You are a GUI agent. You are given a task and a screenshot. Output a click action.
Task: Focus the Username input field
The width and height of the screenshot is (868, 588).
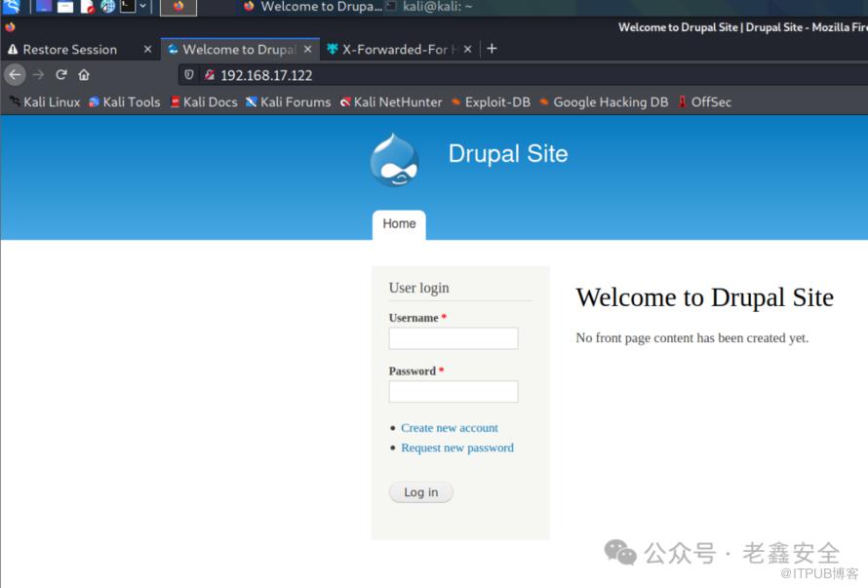click(x=453, y=338)
